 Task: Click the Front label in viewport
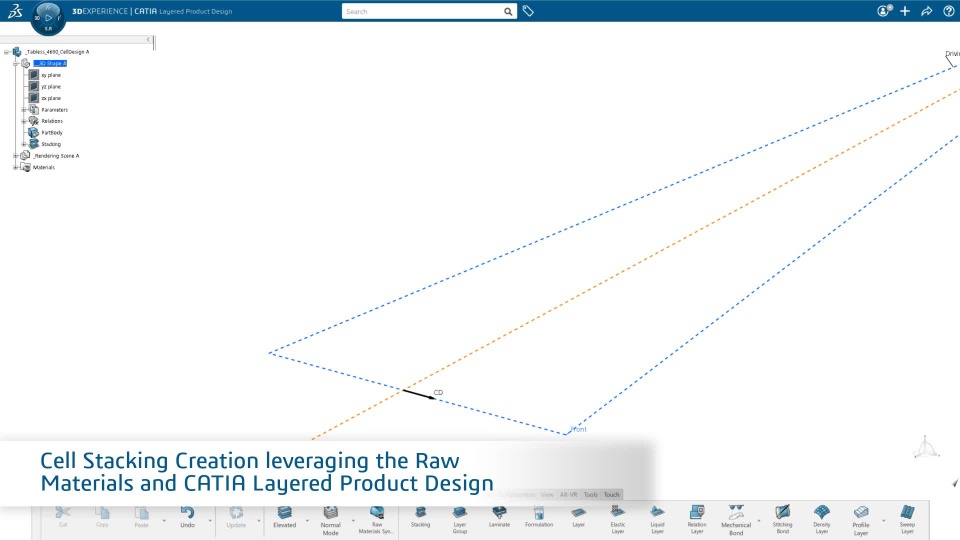[579, 429]
